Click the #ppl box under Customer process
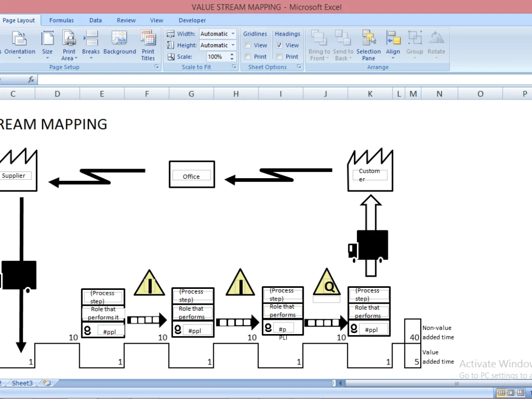Screen dimensions: 532x399 tap(371, 329)
